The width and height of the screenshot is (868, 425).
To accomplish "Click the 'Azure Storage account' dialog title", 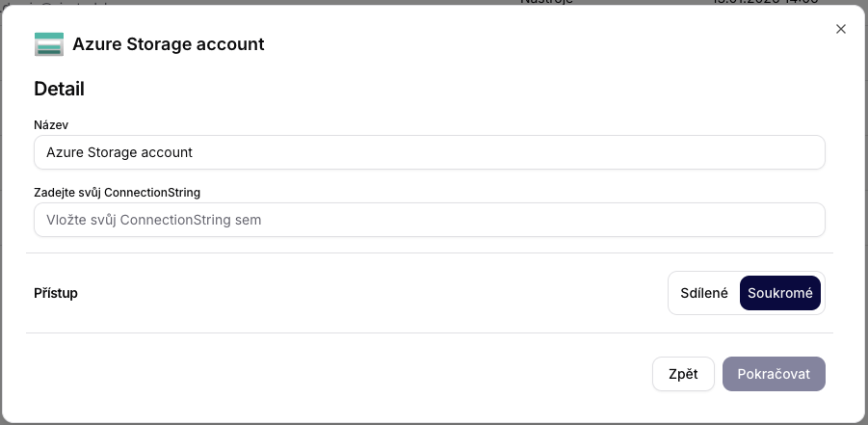I will (x=168, y=44).
